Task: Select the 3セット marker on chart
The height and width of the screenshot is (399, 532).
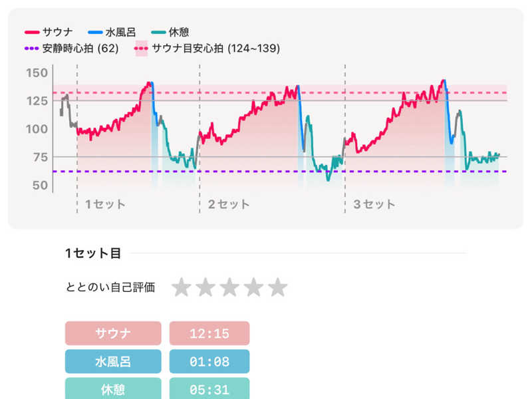Action: coord(374,204)
